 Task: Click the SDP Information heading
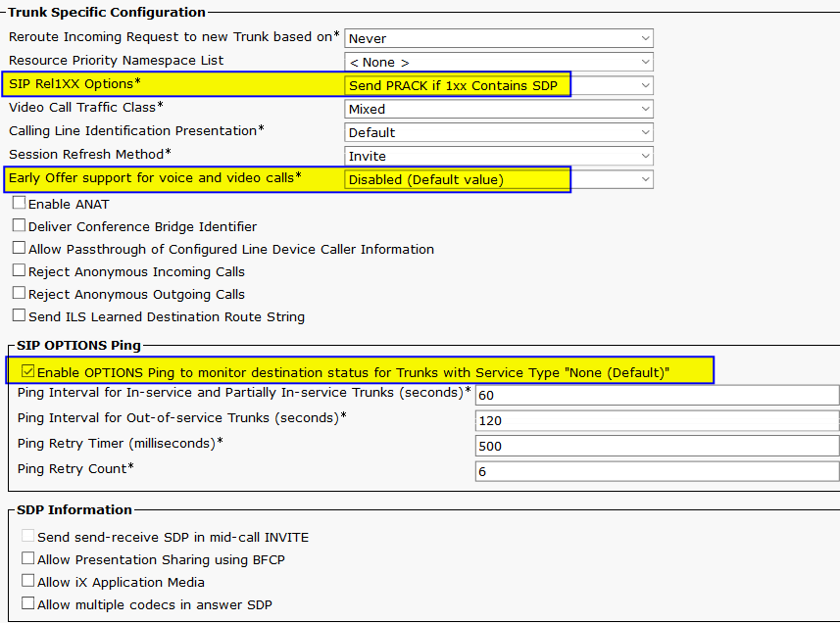tap(74, 510)
